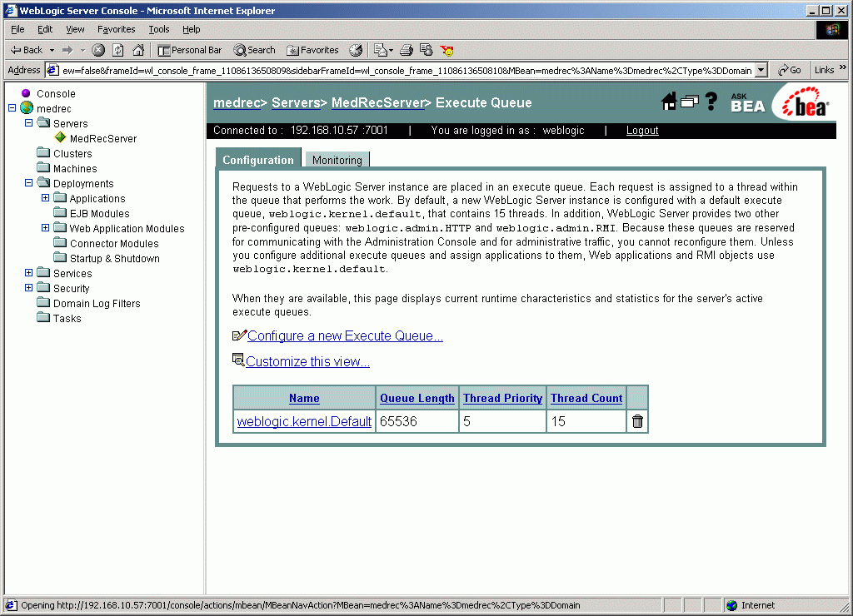This screenshot has height=616, width=853.
Task: Open the Edit menu
Action: tap(45, 29)
